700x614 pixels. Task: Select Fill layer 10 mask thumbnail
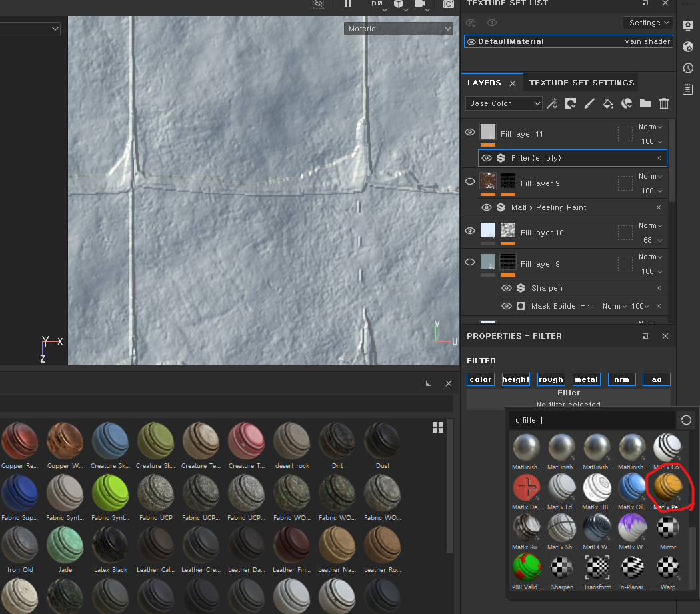click(507, 231)
